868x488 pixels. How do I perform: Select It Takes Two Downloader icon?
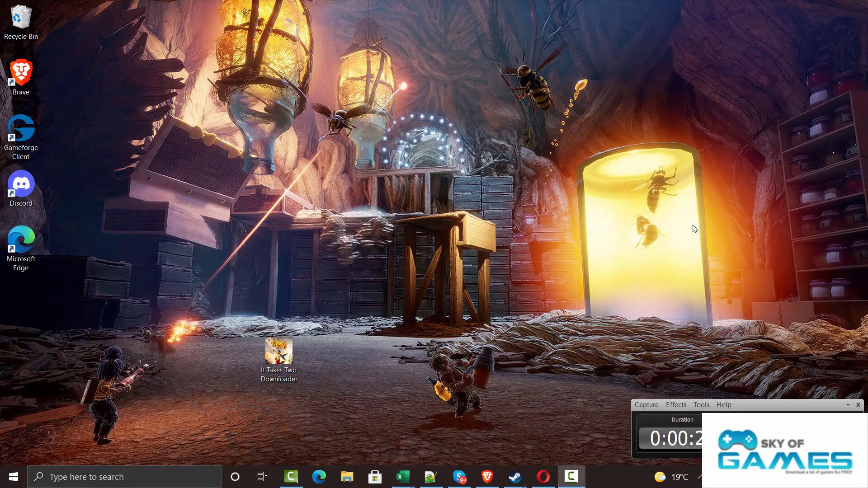click(278, 359)
